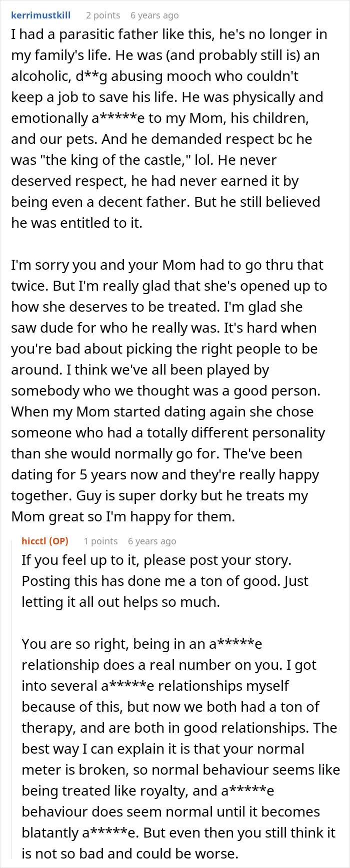
Task: Open the top comment's "6 years ago" timestamp
Action: [154, 15]
